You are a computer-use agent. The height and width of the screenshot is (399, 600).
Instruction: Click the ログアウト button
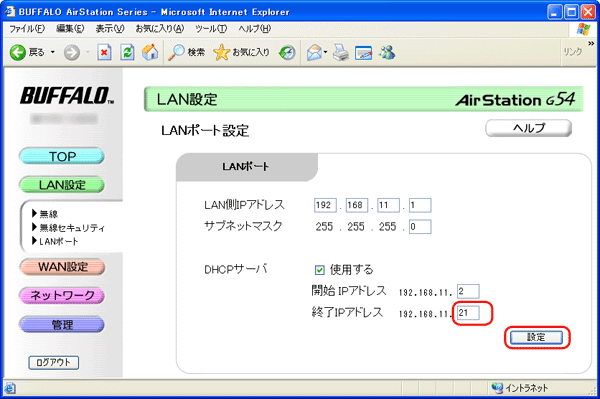tap(54, 363)
